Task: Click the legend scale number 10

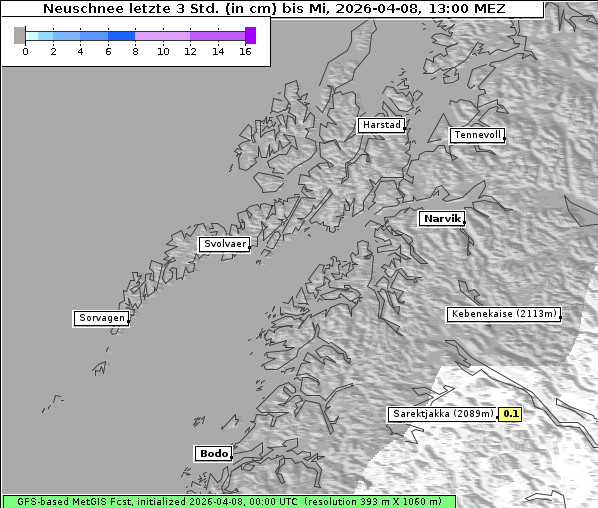Action: coord(163,51)
